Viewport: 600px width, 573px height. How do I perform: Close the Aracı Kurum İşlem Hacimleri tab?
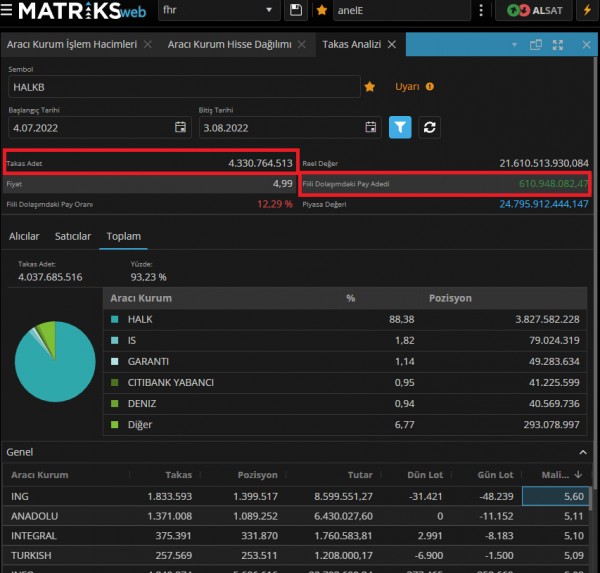point(148,44)
